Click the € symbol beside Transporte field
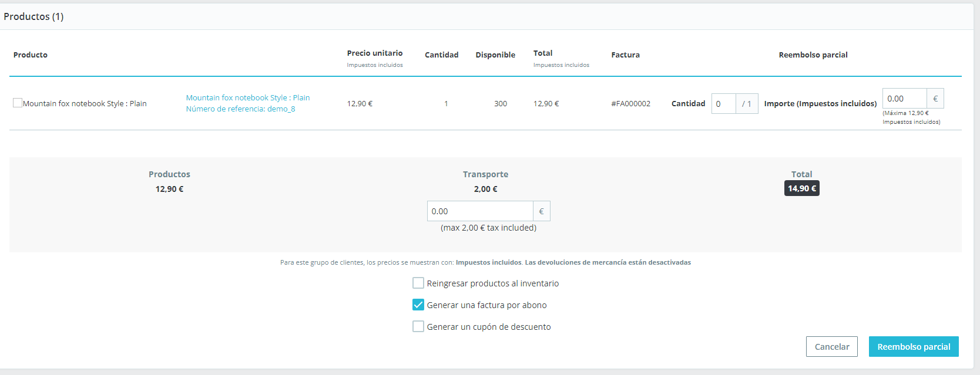Image resolution: width=980 pixels, height=375 pixels. [x=541, y=211]
